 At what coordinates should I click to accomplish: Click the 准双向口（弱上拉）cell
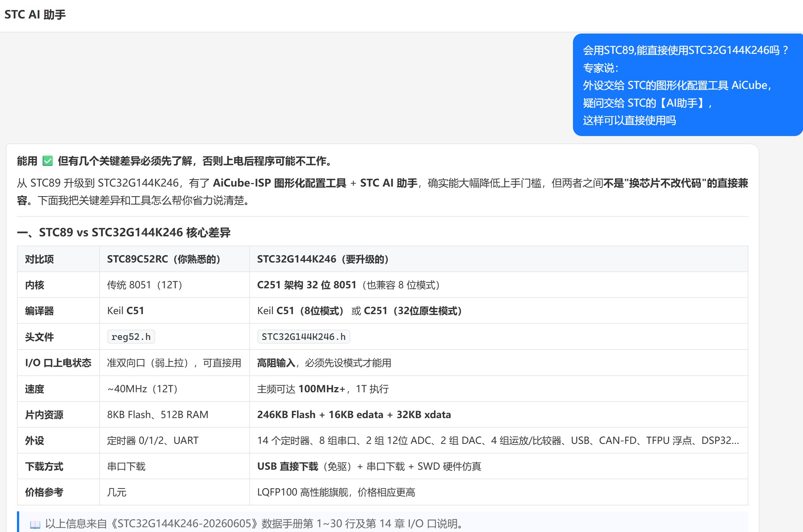(x=174, y=363)
